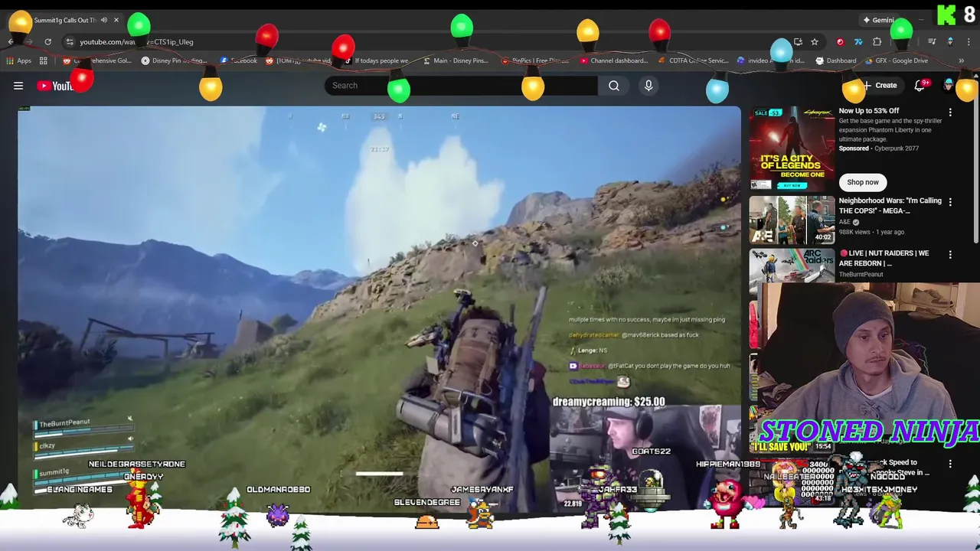This screenshot has width=980, height=551.
Task: Start voice search with microphone icon
Action: click(x=648, y=86)
